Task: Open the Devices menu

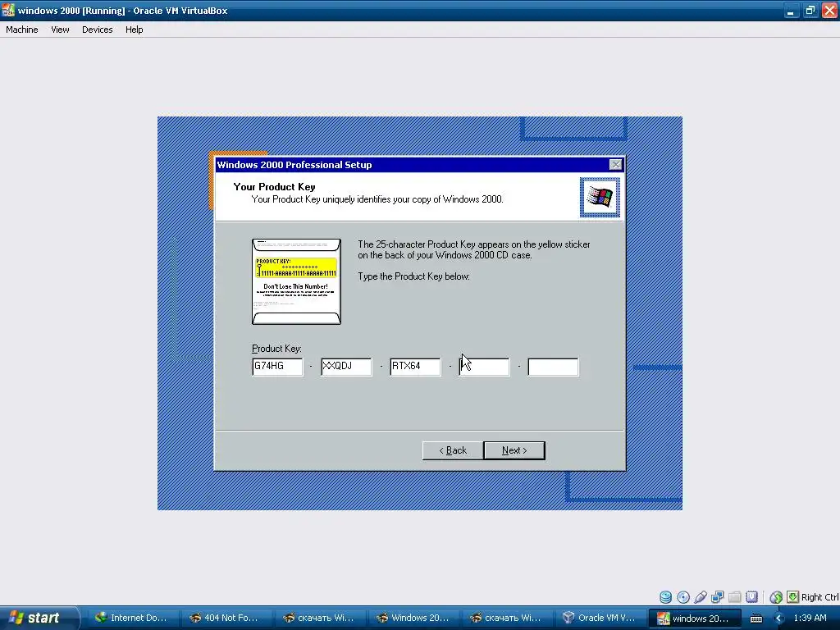Action: [97, 30]
